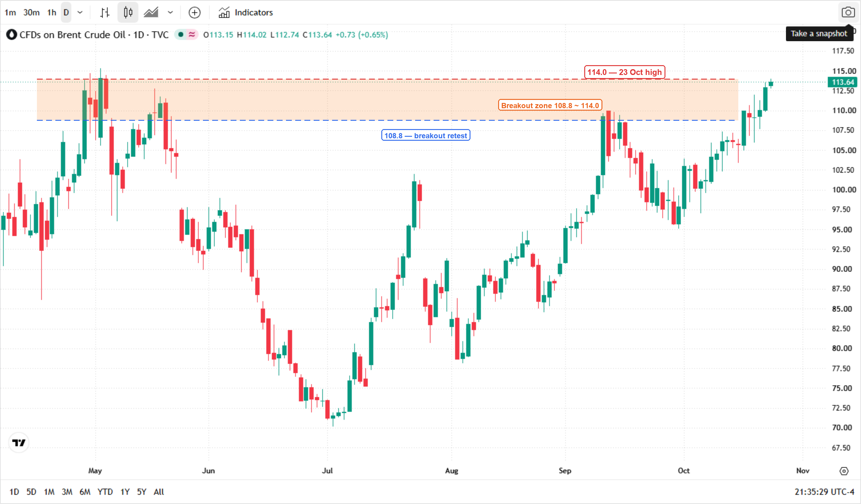Click the Brent Crude Oil symbol logo
The width and height of the screenshot is (861, 504).
[12, 35]
